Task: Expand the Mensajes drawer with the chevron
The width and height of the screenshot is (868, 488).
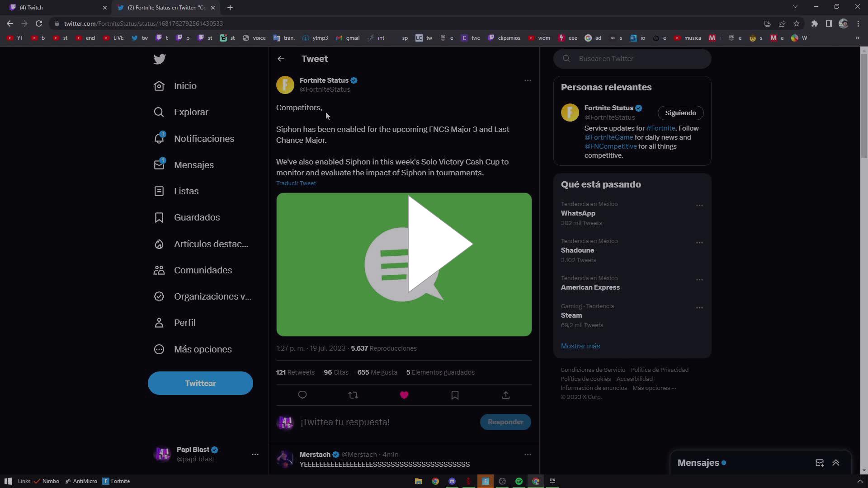Action: (x=835, y=463)
